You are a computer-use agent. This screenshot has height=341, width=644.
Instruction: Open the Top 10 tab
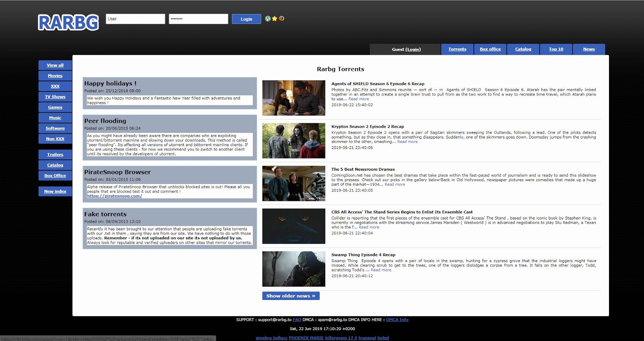[x=556, y=49]
